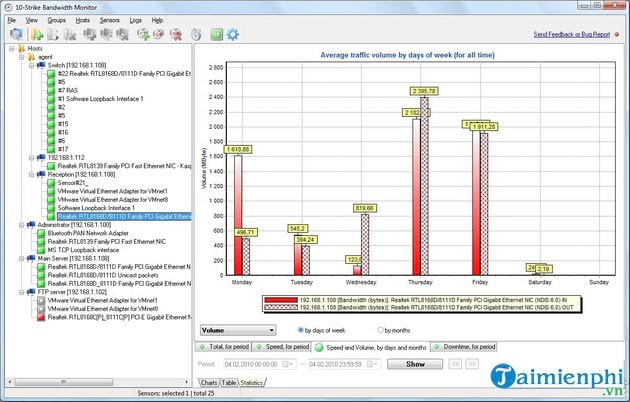Open the File menu
Viewport: 630px width, 402px height.
click(x=12, y=20)
